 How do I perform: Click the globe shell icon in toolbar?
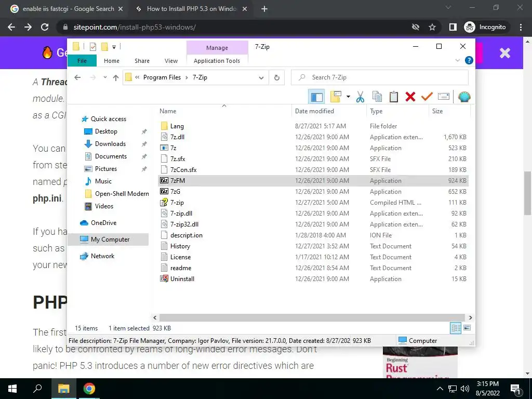[464, 97]
